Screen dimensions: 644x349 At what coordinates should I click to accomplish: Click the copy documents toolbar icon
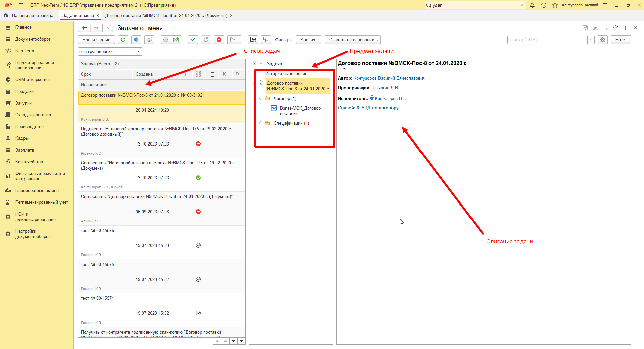266,40
